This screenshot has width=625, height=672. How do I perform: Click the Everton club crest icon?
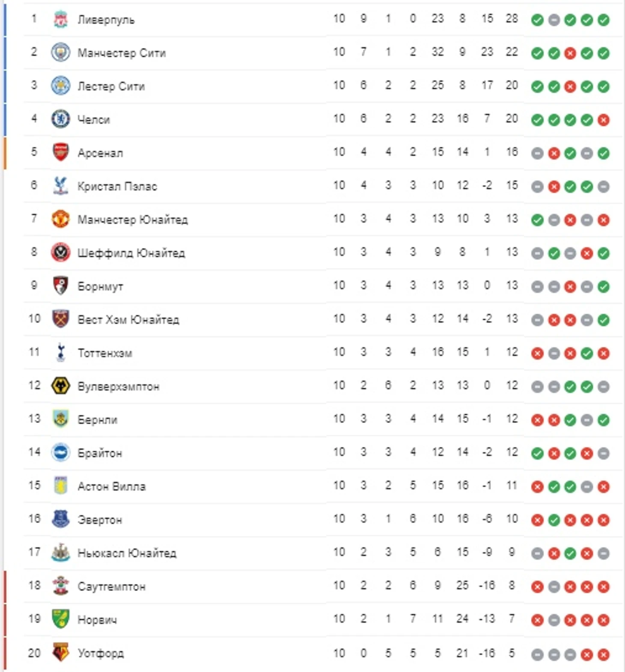[x=60, y=519]
